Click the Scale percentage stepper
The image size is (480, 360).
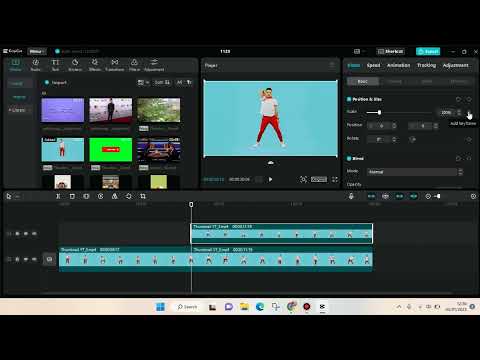pyautogui.click(x=459, y=112)
